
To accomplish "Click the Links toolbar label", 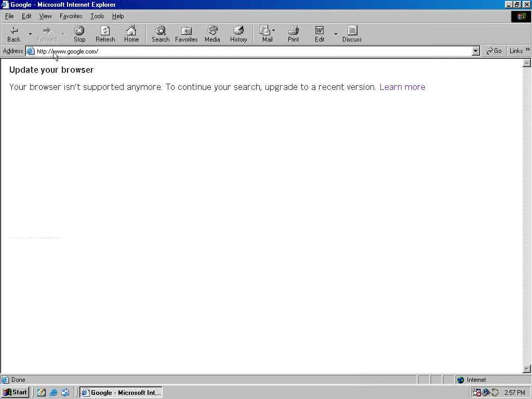I will pos(516,51).
